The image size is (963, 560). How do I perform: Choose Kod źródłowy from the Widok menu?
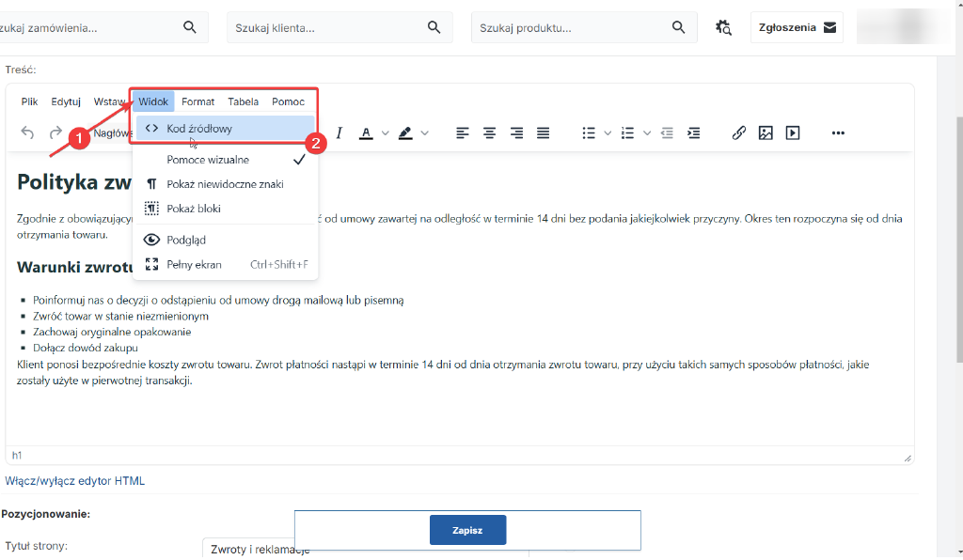pyautogui.click(x=226, y=128)
